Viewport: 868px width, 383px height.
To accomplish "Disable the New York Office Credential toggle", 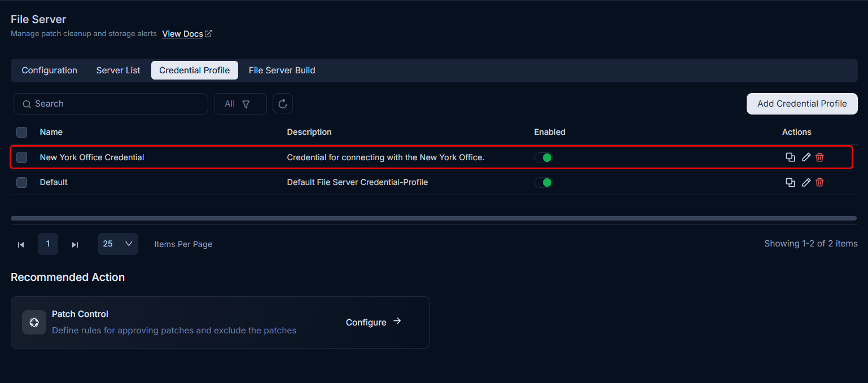I will coord(543,157).
